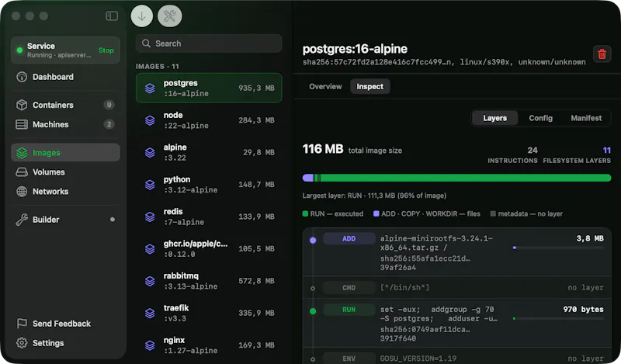Select the Layers segment
Screen dimensions: 621x364
pyautogui.click(x=494, y=118)
